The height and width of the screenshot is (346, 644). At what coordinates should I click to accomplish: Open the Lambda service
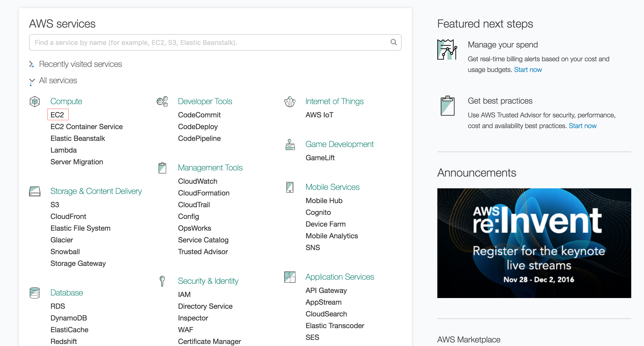[64, 150]
